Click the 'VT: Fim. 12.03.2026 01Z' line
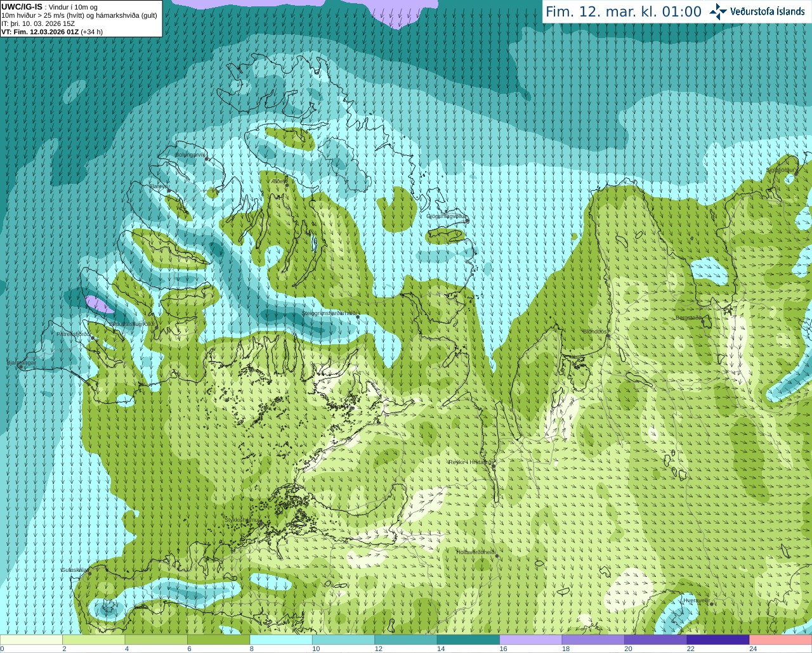812x653 pixels. pyautogui.click(x=39, y=32)
